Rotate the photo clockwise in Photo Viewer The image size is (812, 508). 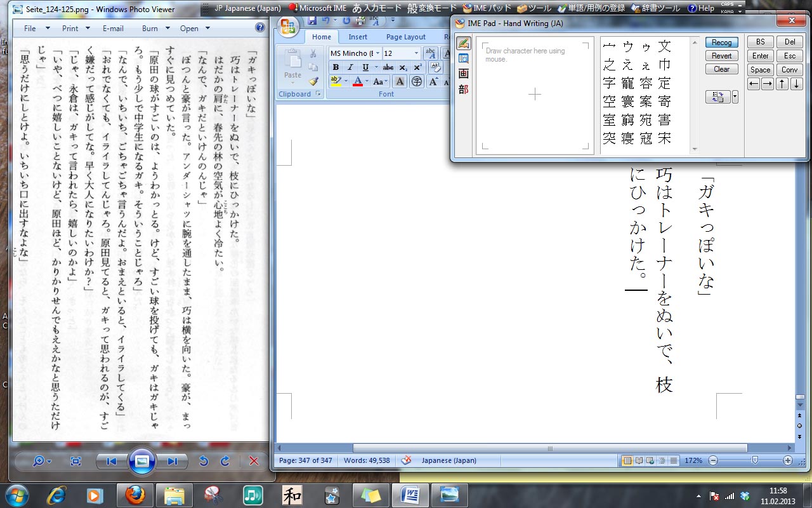pos(225,462)
